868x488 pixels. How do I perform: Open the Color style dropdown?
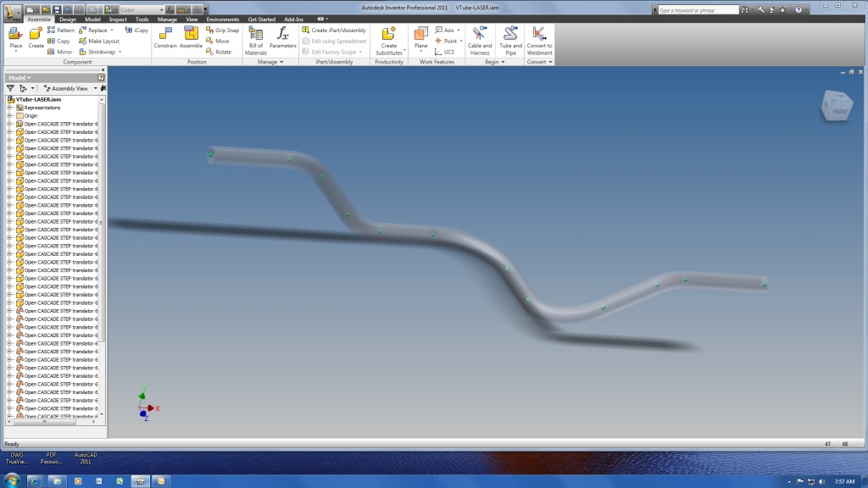tap(141, 9)
